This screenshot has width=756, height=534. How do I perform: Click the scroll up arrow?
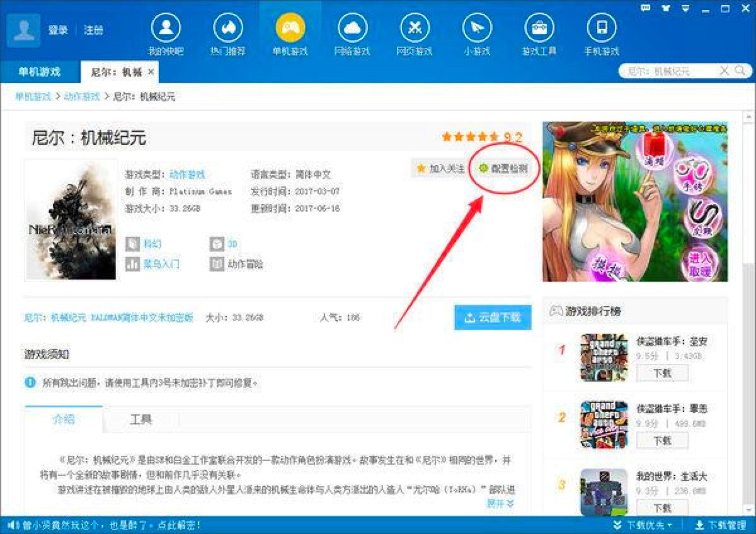point(748,116)
